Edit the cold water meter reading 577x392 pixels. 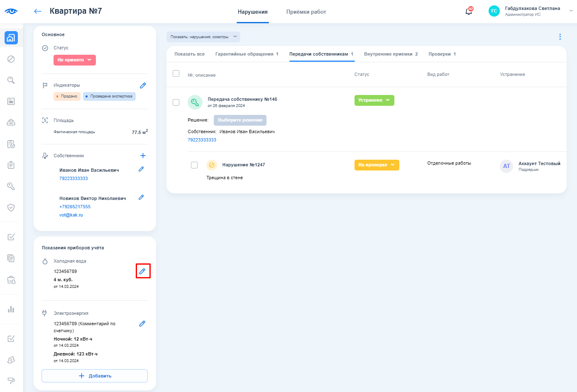(x=142, y=271)
